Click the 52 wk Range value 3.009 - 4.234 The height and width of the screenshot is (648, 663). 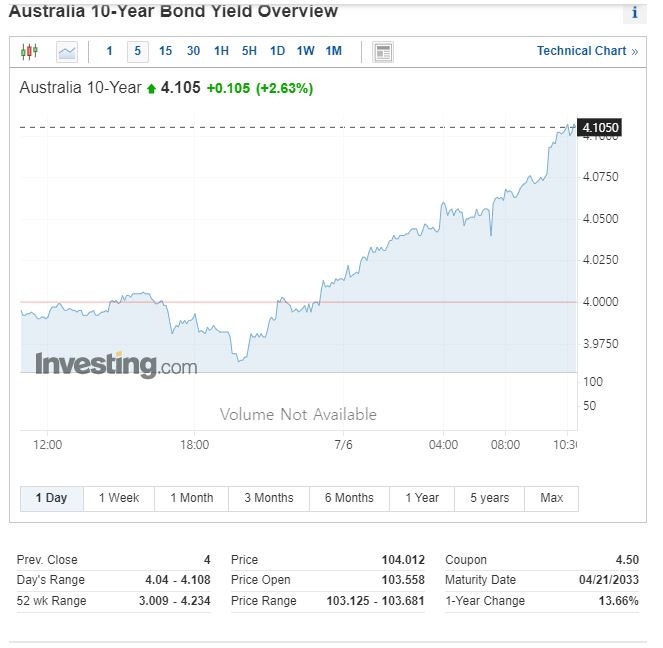[175, 601]
